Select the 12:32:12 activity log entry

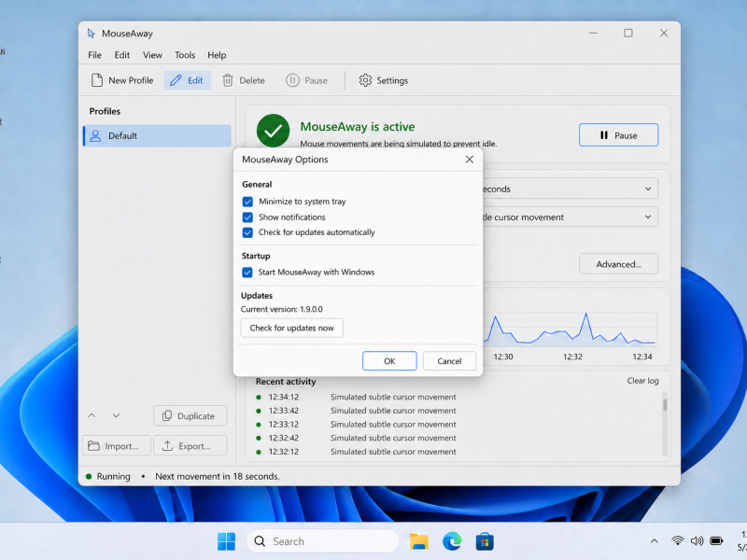point(357,452)
